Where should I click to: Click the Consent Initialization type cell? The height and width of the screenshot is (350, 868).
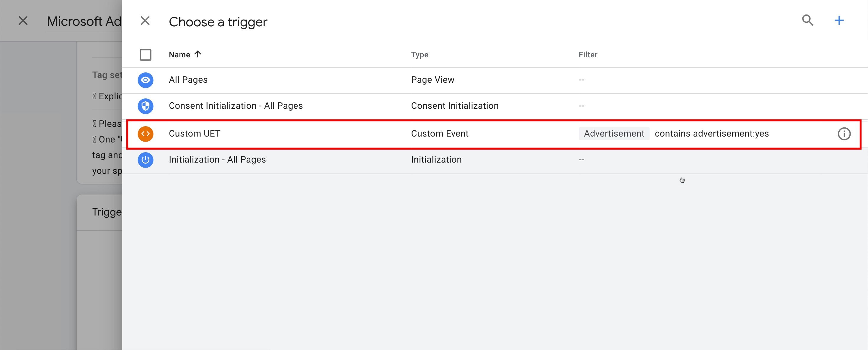point(455,106)
